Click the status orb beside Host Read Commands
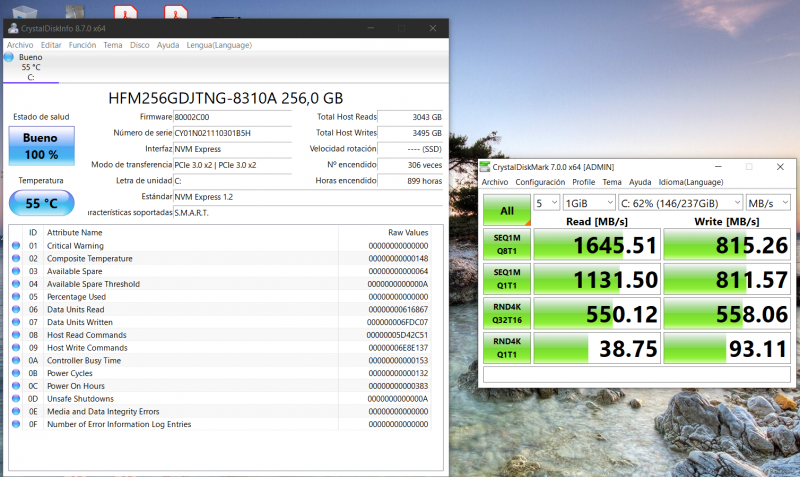 (16, 335)
